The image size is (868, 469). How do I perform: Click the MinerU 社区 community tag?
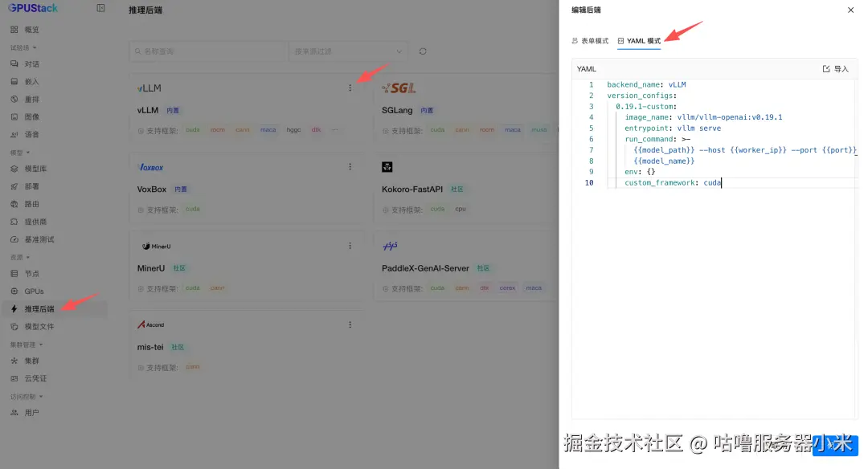pos(178,268)
